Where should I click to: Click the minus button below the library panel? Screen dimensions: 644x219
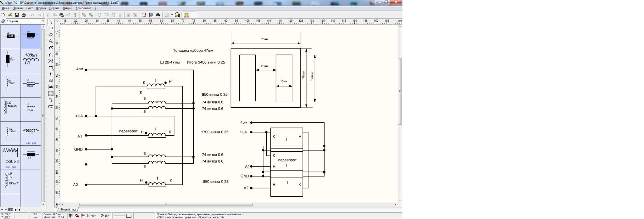[6, 210]
